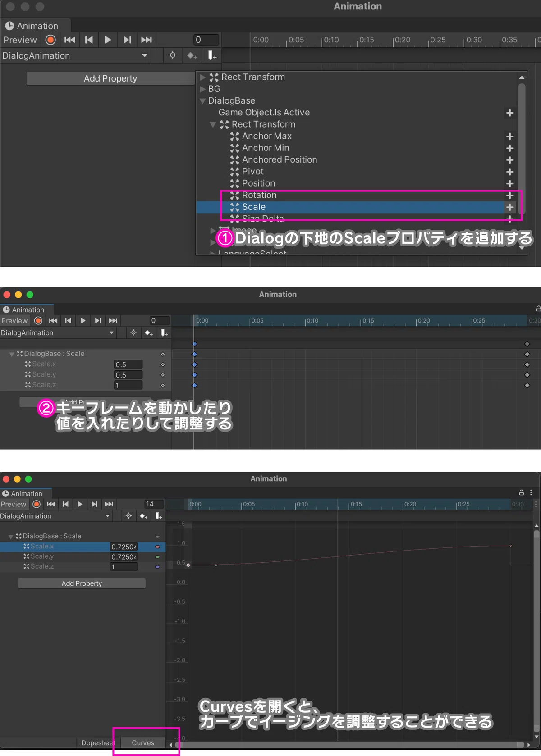This screenshot has height=756, width=541.
Task: Collapse the DialogBase tree item in property list
Action: (202, 101)
